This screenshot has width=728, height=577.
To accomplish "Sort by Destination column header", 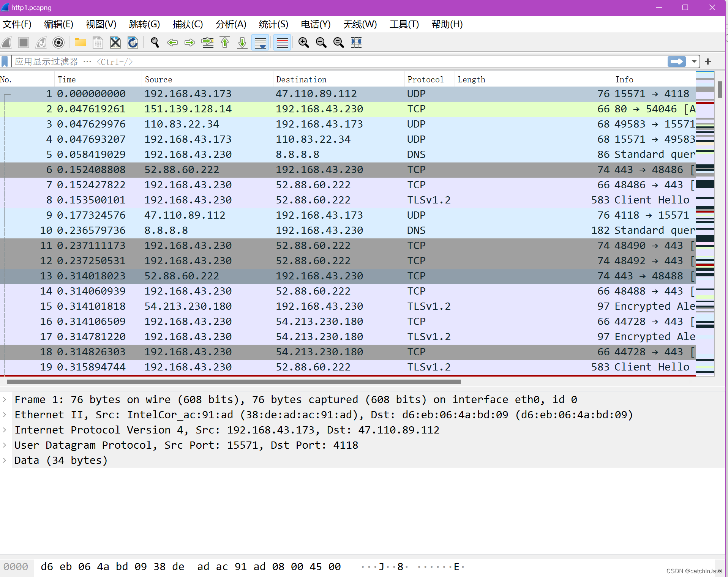I will (339, 79).
